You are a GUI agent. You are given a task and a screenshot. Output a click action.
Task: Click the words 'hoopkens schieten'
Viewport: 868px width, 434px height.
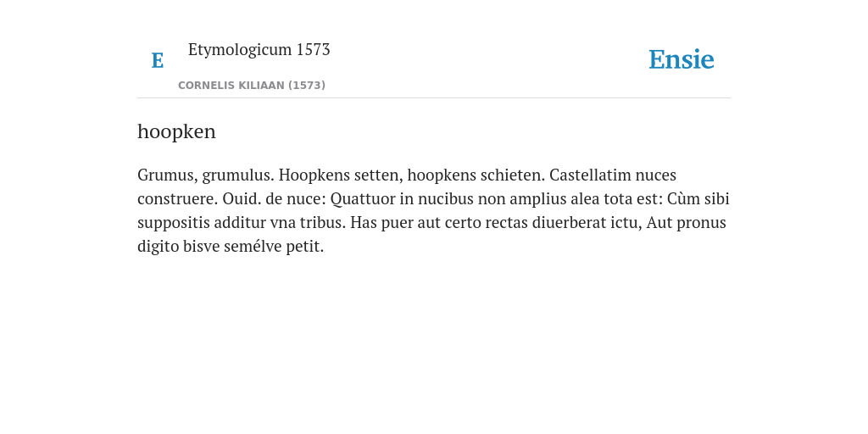pyautogui.click(x=476, y=175)
